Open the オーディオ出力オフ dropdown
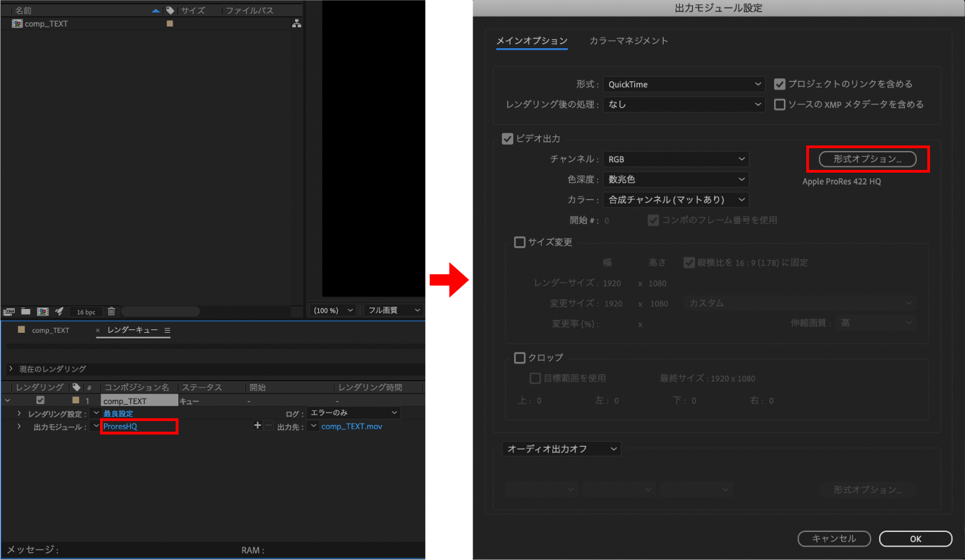 [562, 449]
